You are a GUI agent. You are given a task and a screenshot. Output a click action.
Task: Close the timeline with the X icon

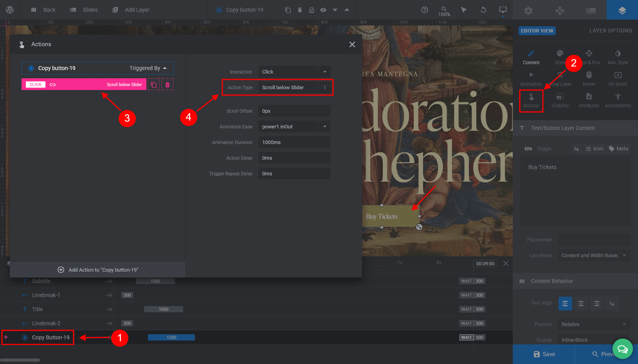pos(506,263)
